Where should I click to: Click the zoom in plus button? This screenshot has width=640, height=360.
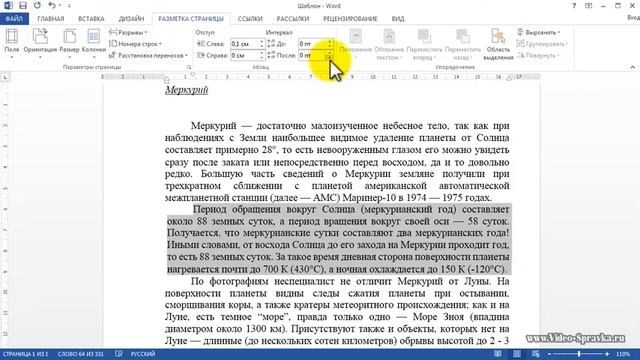tap(607, 354)
